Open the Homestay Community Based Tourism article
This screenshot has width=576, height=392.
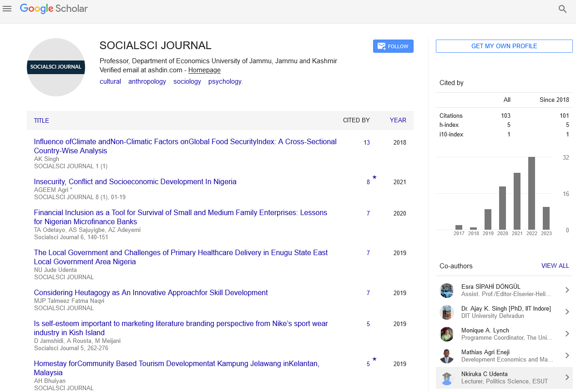pyautogui.click(x=177, y=368)
